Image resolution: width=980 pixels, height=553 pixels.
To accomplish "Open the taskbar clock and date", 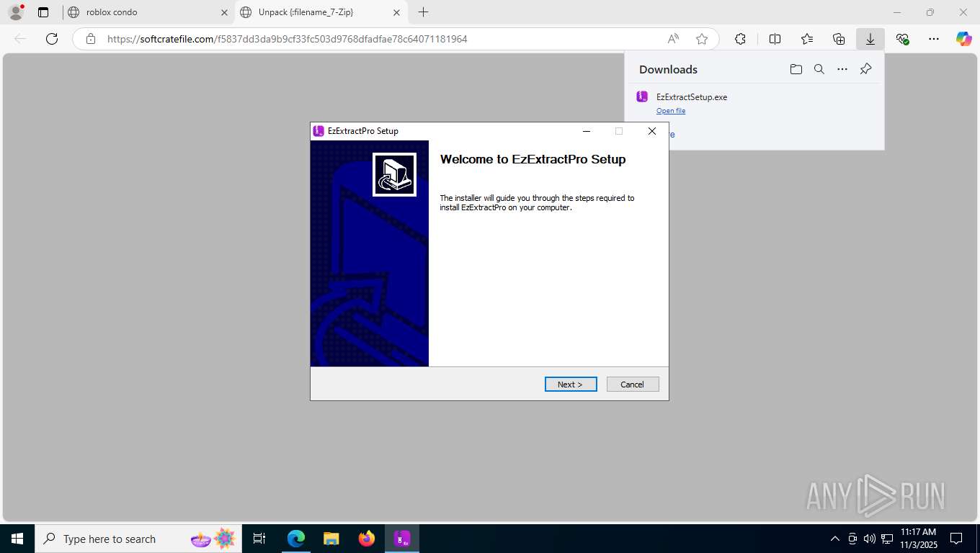I will click(918, 539).
